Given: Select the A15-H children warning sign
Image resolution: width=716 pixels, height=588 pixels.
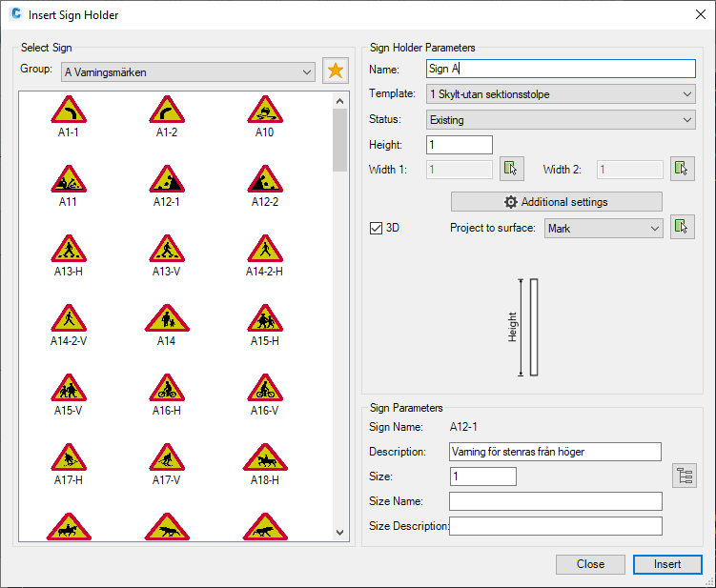Looking at the screenshot, I should pos(265,325).
